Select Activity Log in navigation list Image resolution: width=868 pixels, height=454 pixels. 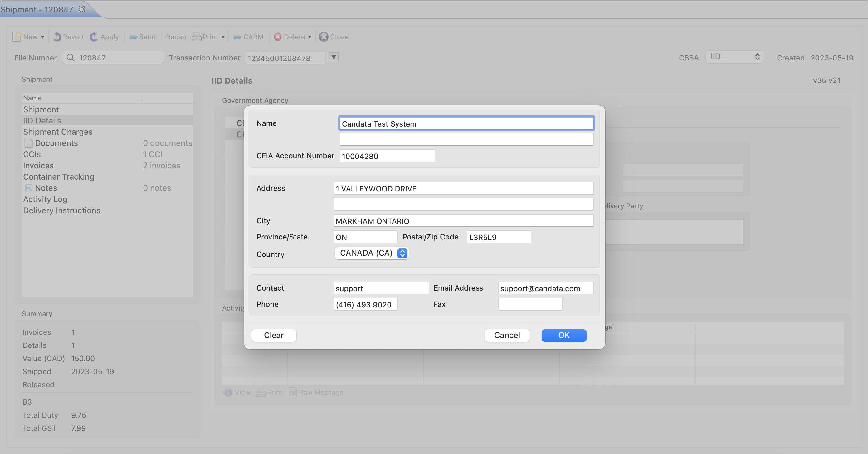coord(108,199)
